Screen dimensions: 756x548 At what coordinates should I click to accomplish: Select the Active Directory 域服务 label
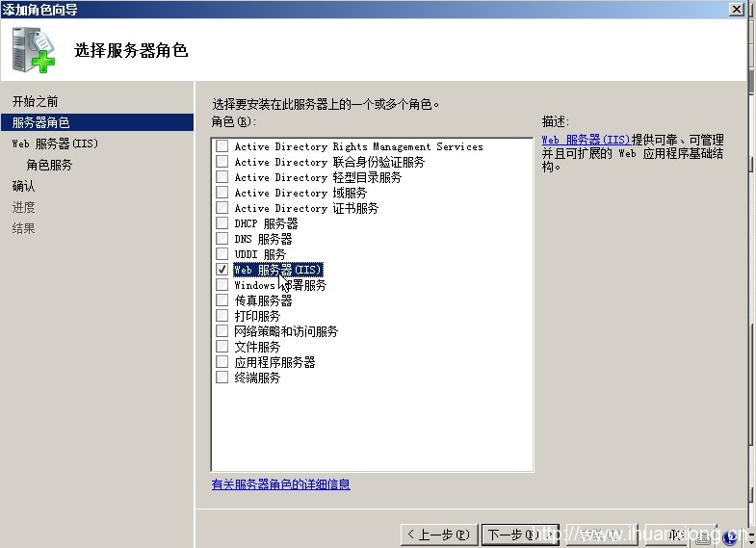coord(300,193)
